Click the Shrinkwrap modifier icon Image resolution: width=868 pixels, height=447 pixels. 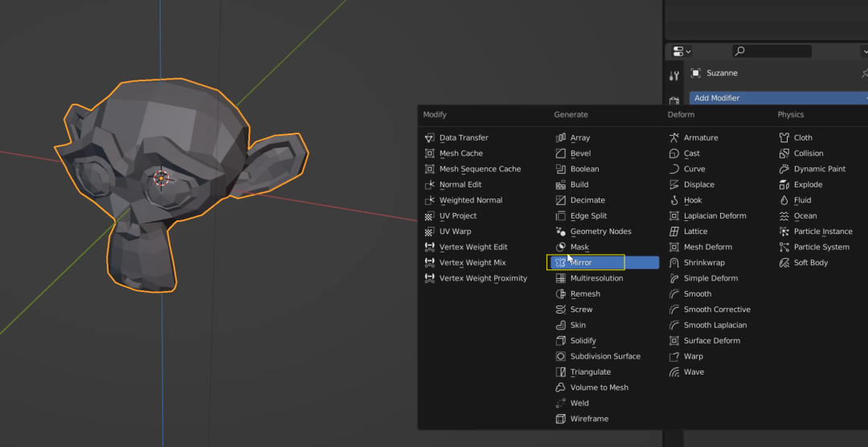[x=674, y=263]
